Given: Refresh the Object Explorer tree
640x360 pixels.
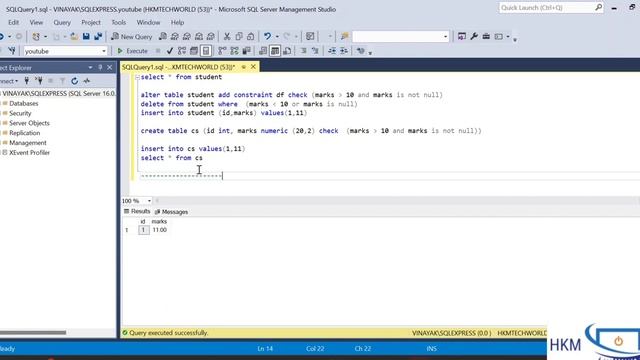Looking at the screenshot, I should [x=74, y=81].
